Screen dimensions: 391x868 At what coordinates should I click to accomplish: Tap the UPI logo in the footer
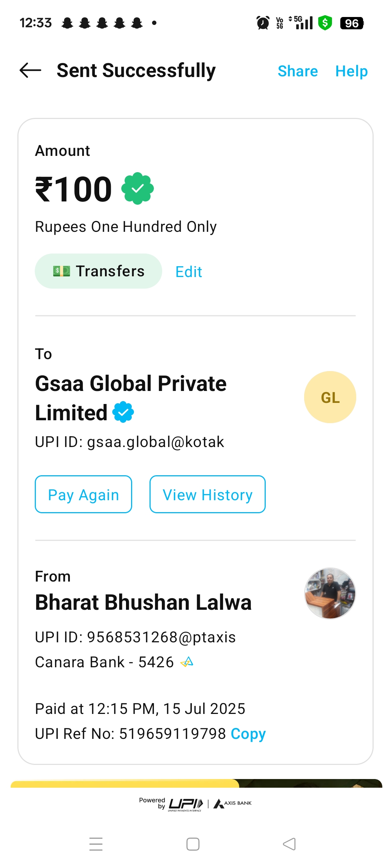pos(186,804)
